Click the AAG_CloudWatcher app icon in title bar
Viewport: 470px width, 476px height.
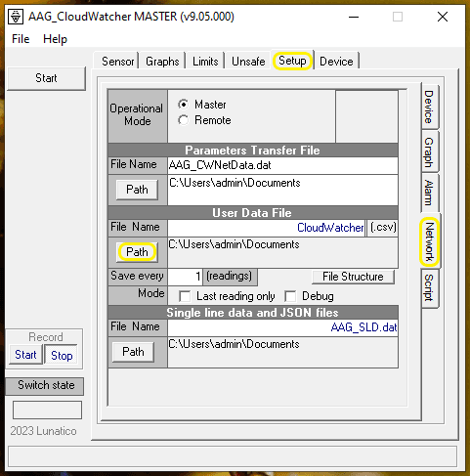[x=16, y=17]
